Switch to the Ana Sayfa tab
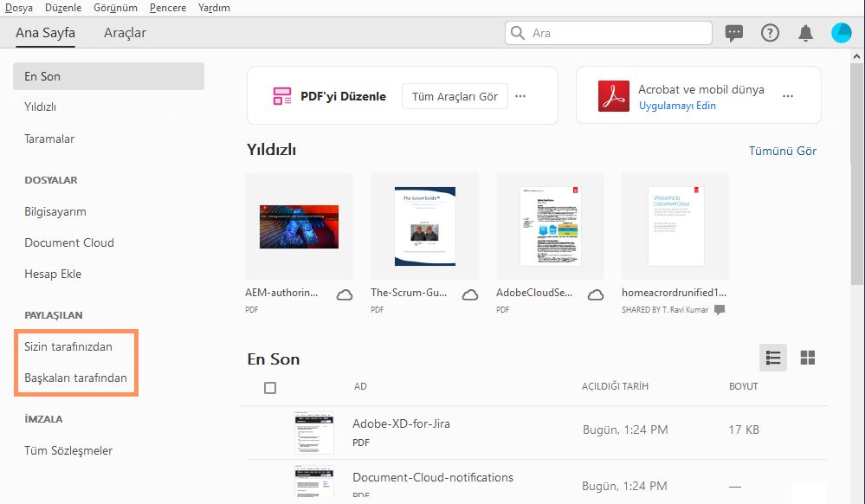Image resolution: width=865 pixels, height=504 pixels. point(45,33)
